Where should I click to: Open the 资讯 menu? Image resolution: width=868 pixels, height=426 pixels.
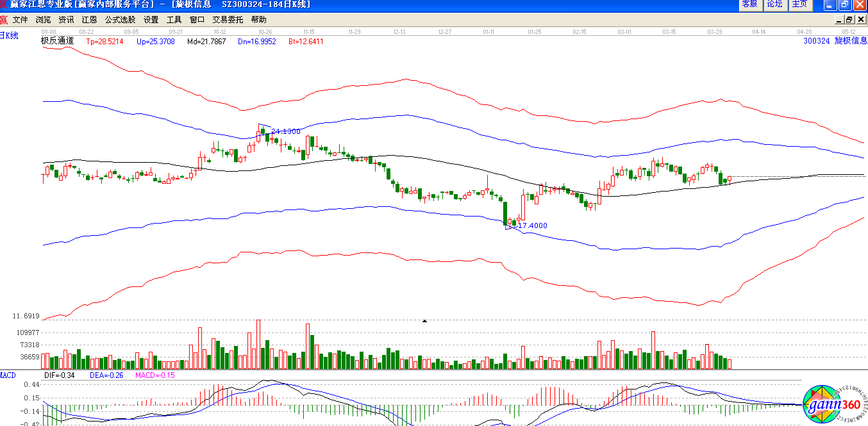[66, 20]
